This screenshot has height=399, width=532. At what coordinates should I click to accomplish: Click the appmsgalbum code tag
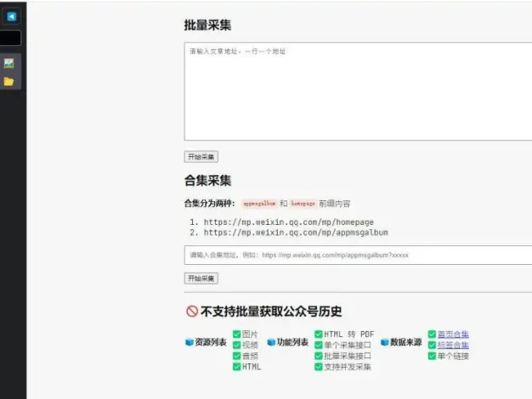point(259,204)
